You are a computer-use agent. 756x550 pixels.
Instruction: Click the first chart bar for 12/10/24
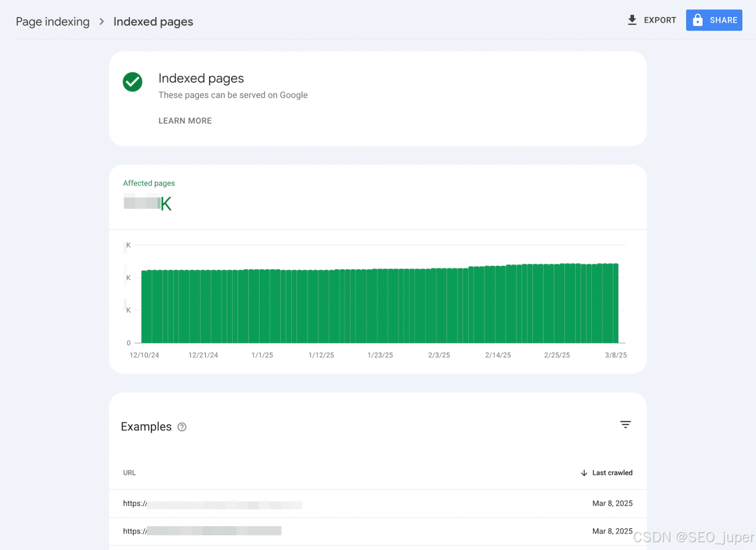144,306
